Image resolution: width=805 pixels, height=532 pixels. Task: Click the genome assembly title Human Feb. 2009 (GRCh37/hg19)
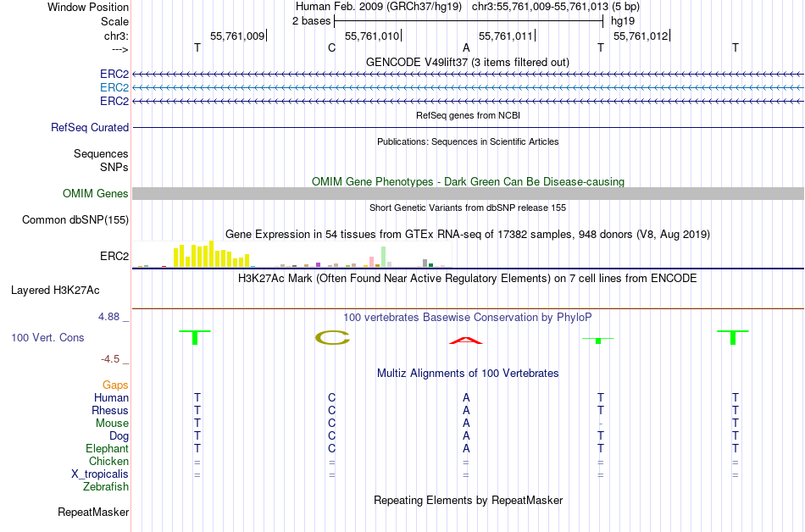[379, 7]
